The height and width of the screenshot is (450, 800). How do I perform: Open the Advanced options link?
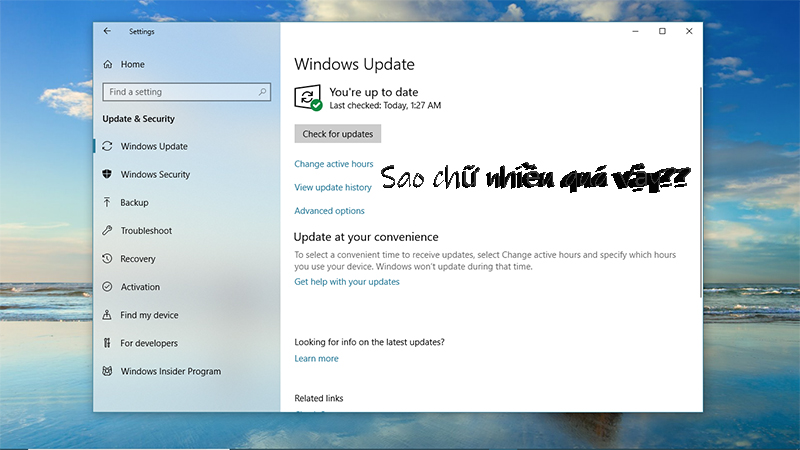[329, 211]
